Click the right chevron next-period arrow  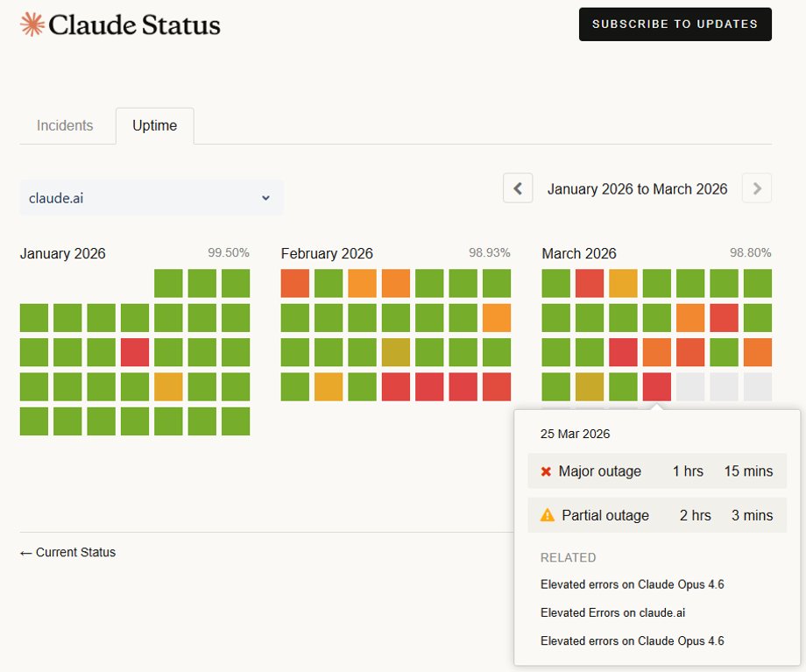[757, 188]
